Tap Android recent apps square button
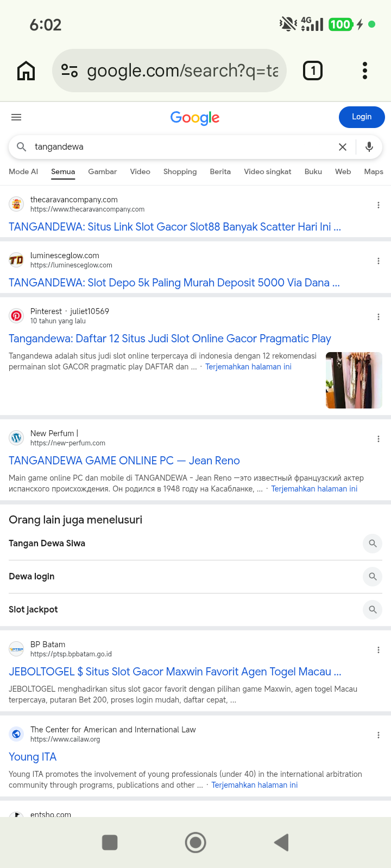This screenshot has height=868, width=391. (x=110, y=843)
